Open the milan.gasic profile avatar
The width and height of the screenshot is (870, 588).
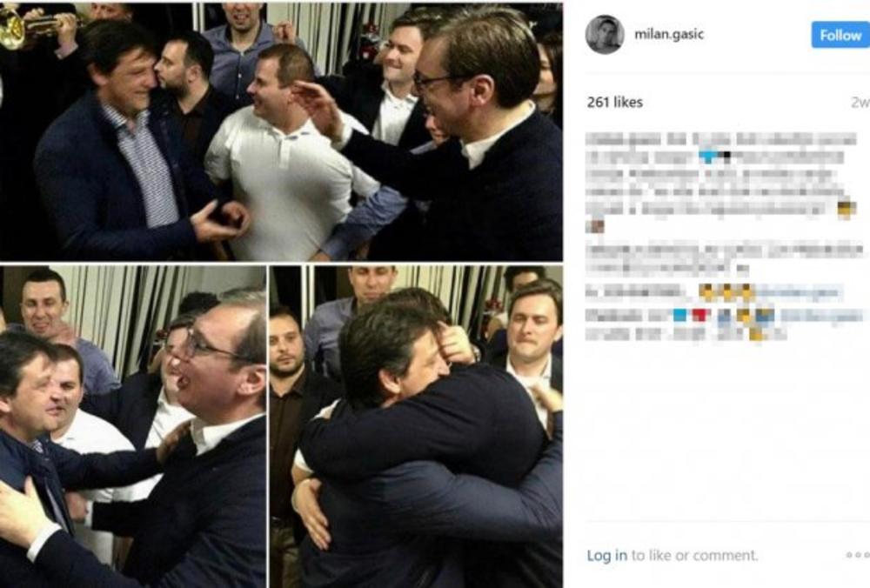click(x=605, y=35)
